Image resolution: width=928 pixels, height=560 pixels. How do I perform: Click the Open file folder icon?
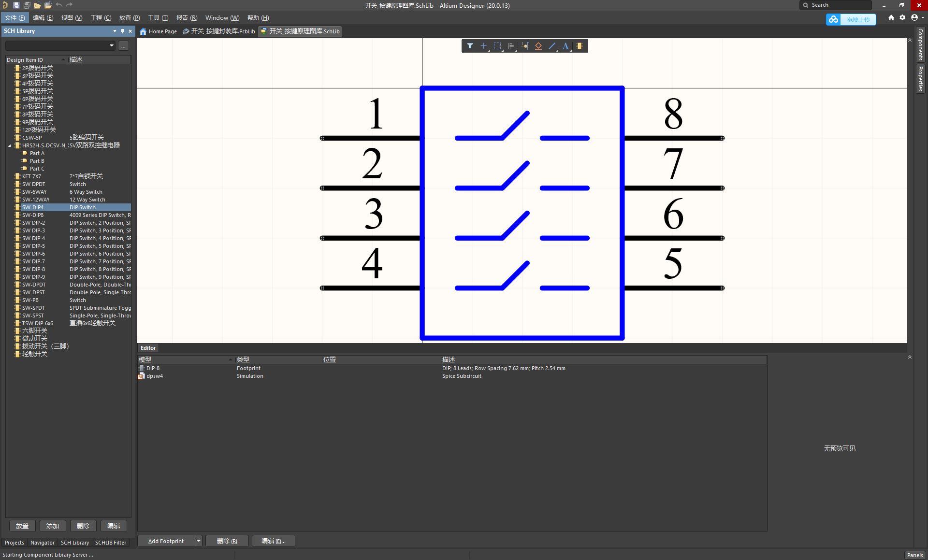(x=37, y=5)
